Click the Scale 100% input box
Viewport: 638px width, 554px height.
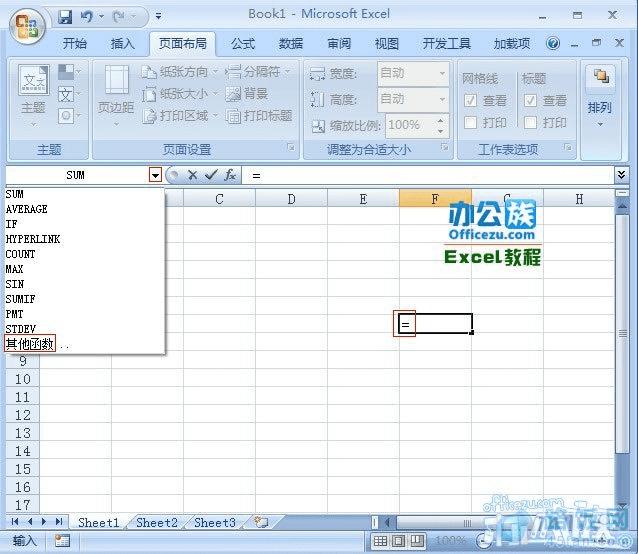click(410, 125)
